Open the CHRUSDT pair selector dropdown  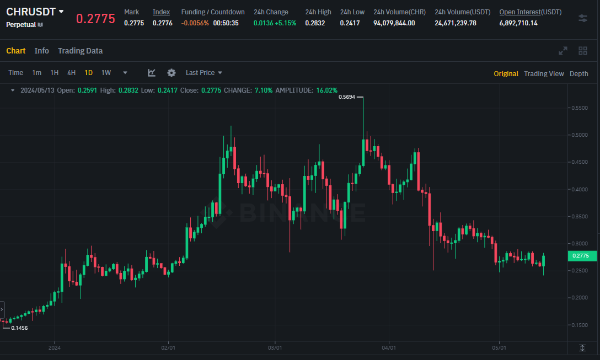tap(35, 12)
